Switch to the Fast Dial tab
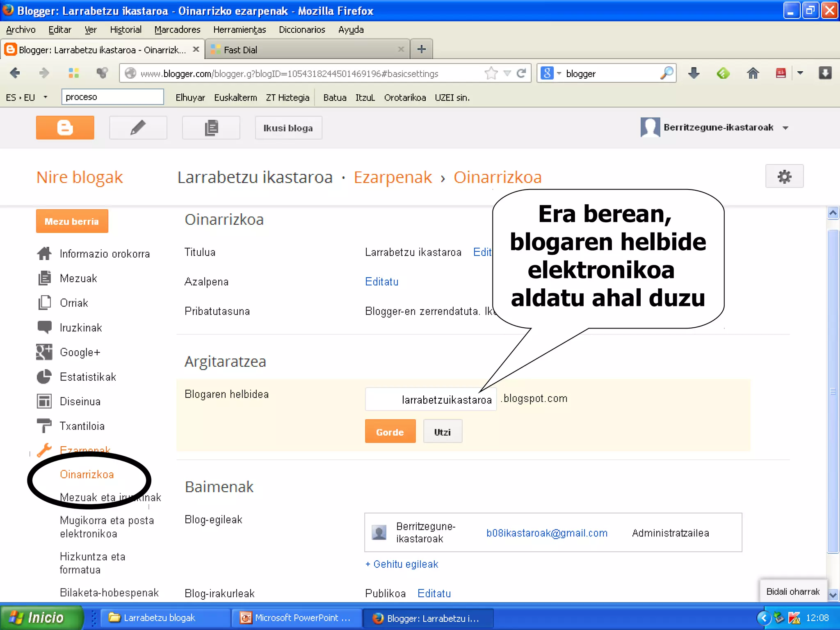The image size is (840, 630). [x=307, y=50]
